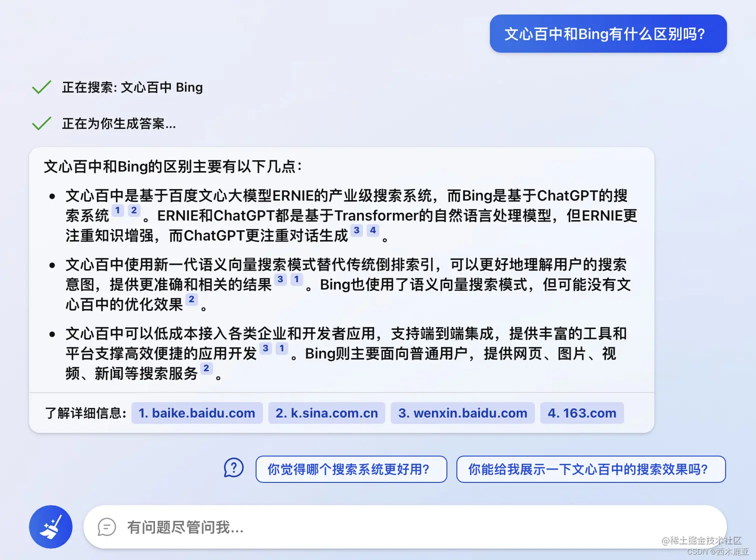Click the user message 文心百中和Bing有什么区别吗?
This screenshot has width=756, height=560.
(608, 34)
